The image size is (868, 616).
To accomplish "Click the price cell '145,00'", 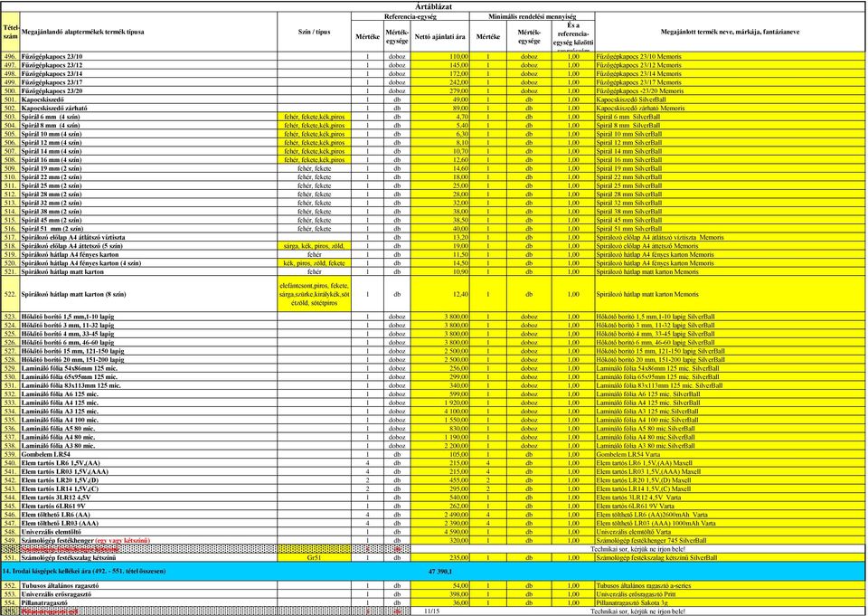I will pos(440,65).
